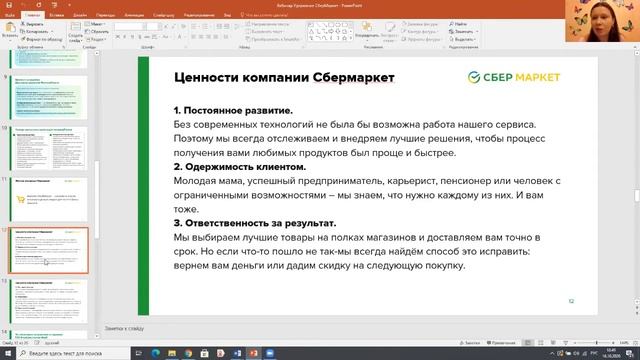Open Выровнять текст alignment menu

(264, 31)
